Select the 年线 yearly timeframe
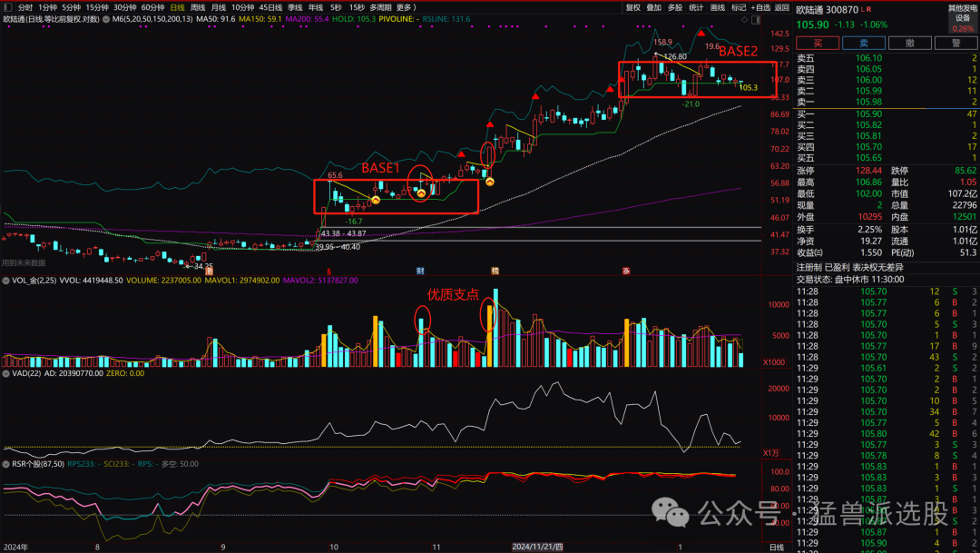Image resolution: width=980 pixels, height=553 pixels. tap(316, 7)
